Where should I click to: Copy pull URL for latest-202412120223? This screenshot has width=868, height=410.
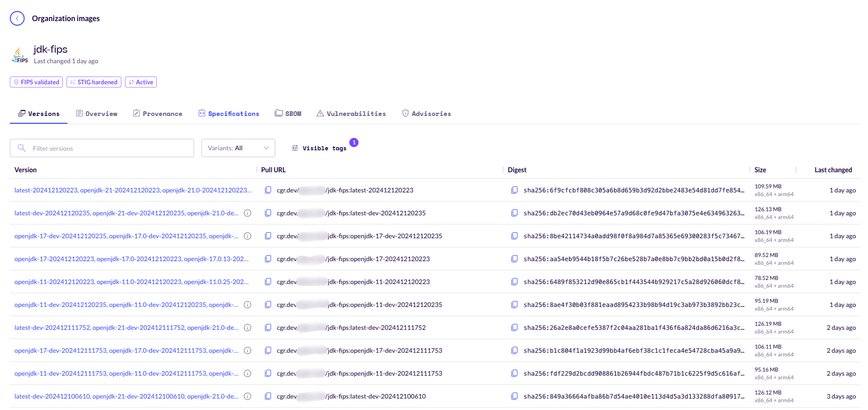click(x=268, y=190)
